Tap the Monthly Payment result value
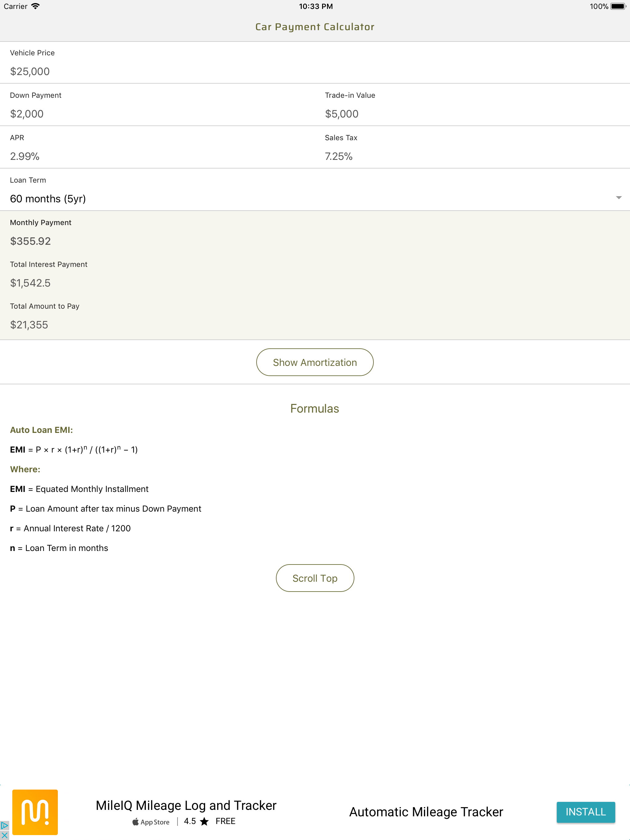This screenshot has height=840, width=630. coord(30,241)
